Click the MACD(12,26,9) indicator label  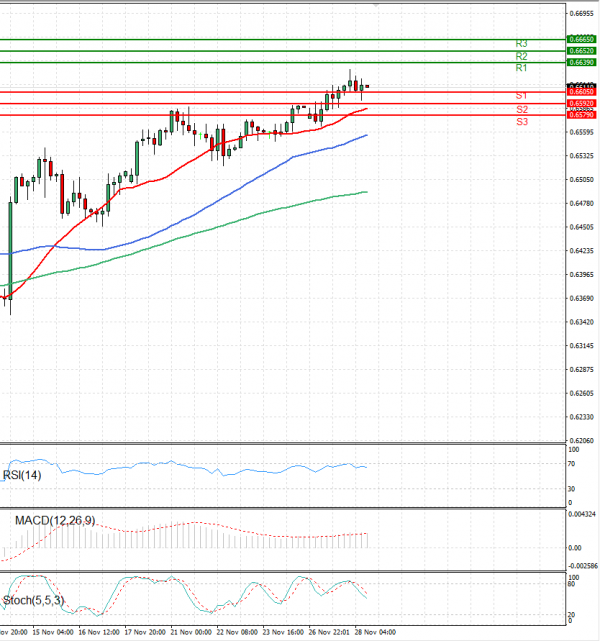[55, 520]
